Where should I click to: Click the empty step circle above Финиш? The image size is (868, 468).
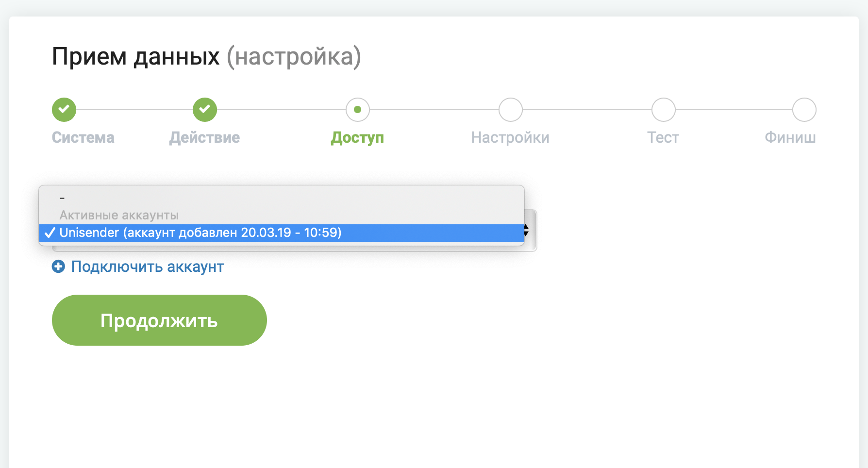click(804, 110)
